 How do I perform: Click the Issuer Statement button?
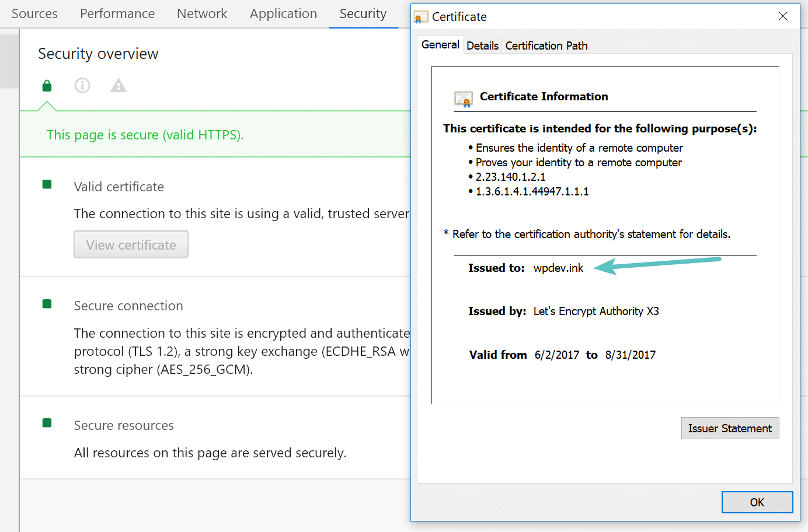coord(730,428)
